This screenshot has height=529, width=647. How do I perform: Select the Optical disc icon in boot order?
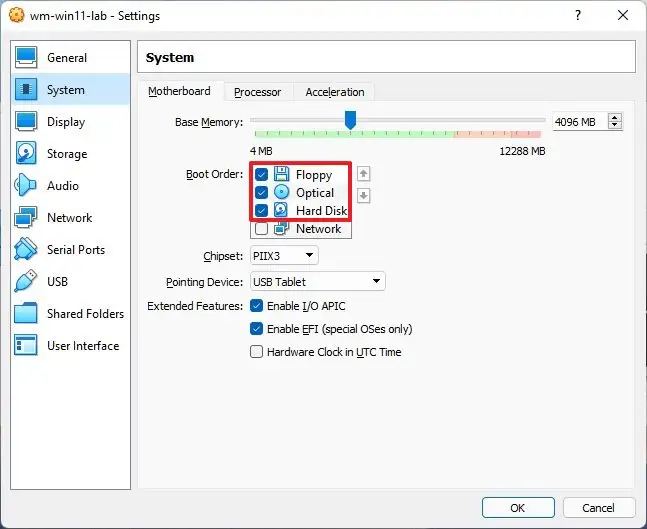(x=281, y=192)
